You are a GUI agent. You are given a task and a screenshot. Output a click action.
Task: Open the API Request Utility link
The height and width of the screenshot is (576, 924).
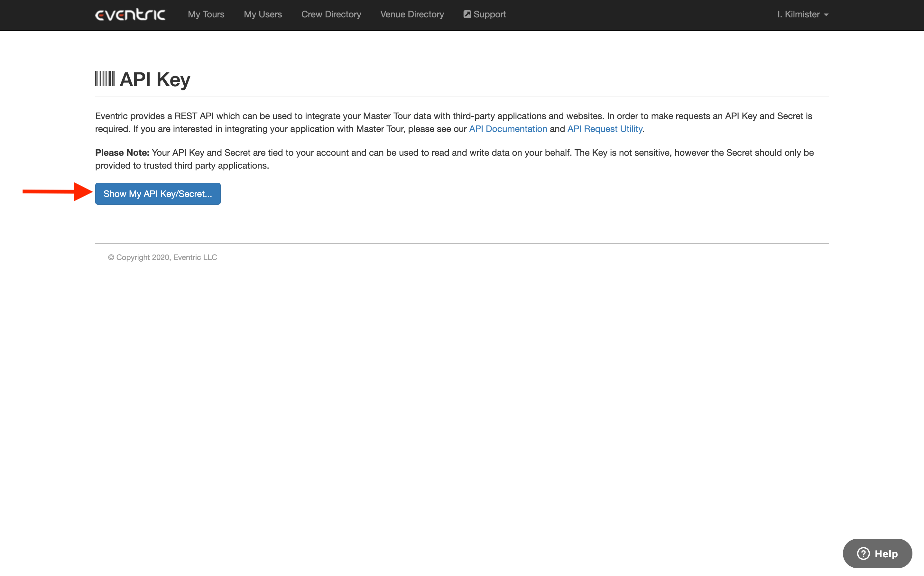pyautogui.click(x=605, y=129)
